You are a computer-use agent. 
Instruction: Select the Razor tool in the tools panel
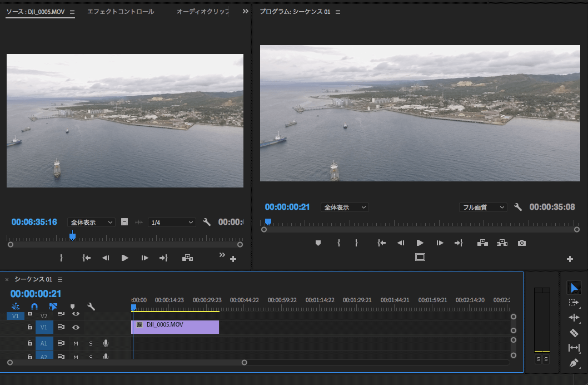(x=574, y=333)
